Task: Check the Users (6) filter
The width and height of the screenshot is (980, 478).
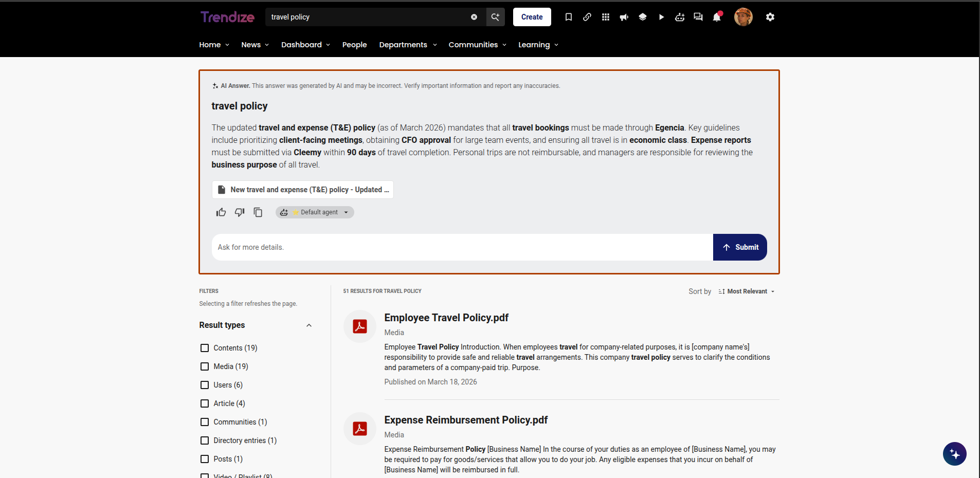Action: pyautogui.click(x=205, y=385)
